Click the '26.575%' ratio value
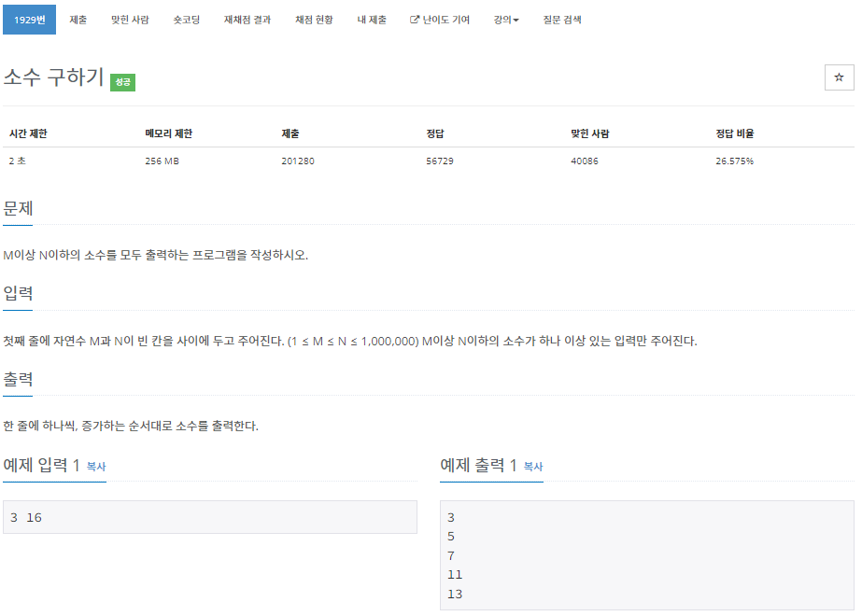Viewport: 862px width, 616px height. click(x=734, y=161)
